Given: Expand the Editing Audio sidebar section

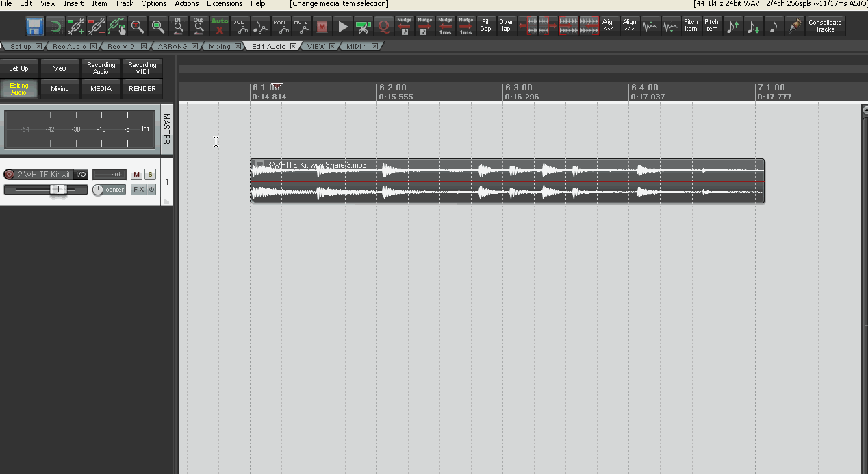Looking at the screenshot, I should [19, 88].
